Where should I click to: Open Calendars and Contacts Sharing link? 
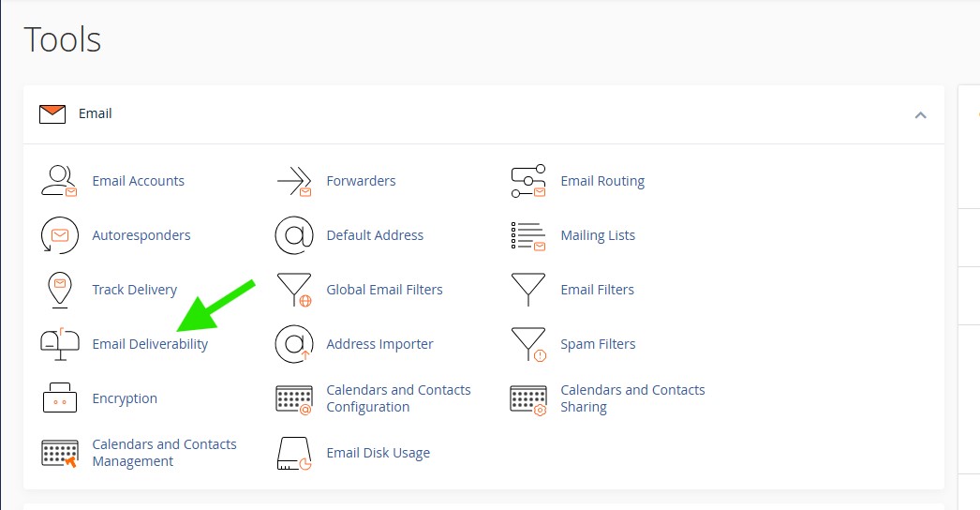click(632, 398)
